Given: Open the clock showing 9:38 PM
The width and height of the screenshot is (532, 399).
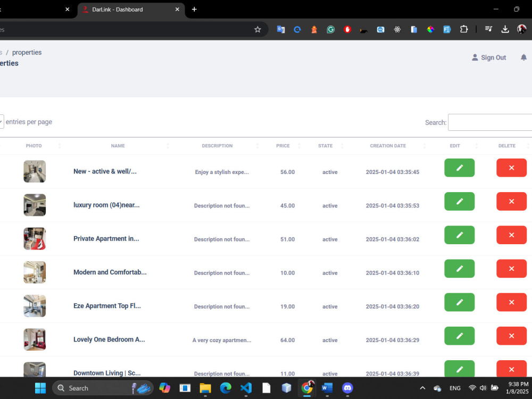Looking at the screenshot, I should 518,387.
